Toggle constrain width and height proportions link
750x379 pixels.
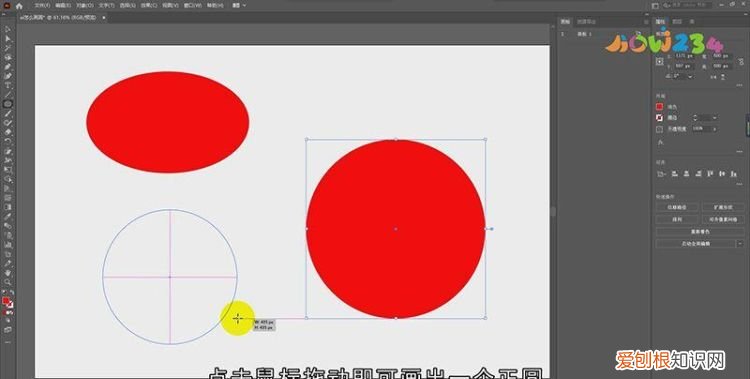tap(741, 61)
